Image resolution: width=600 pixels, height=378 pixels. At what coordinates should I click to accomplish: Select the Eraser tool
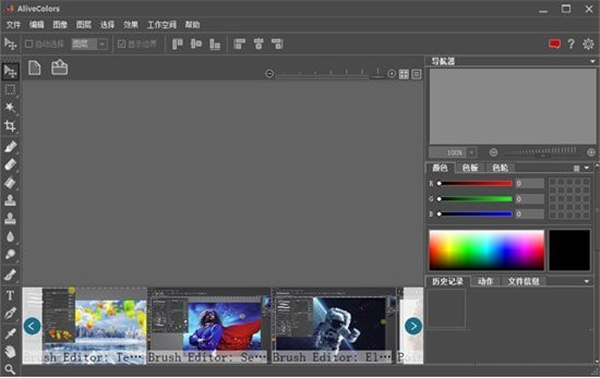[x=10, y=165]
